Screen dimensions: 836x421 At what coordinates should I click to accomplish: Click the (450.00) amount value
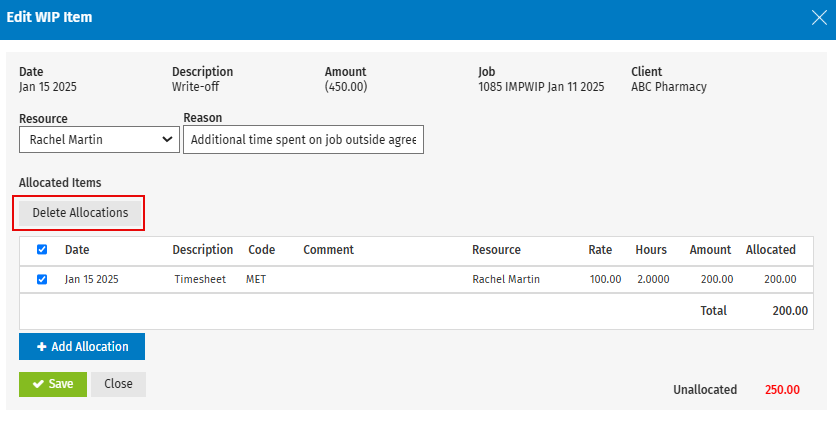(346, 87)
